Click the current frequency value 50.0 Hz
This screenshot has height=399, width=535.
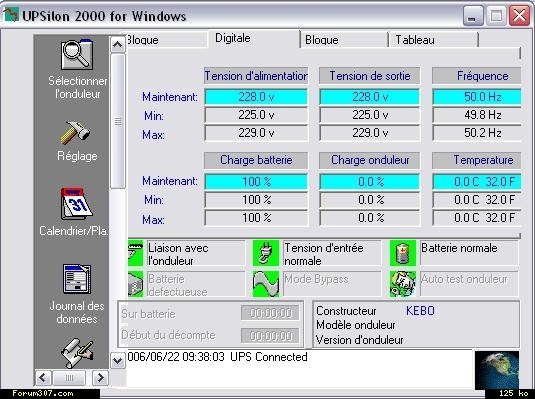(x=477, y=97)
